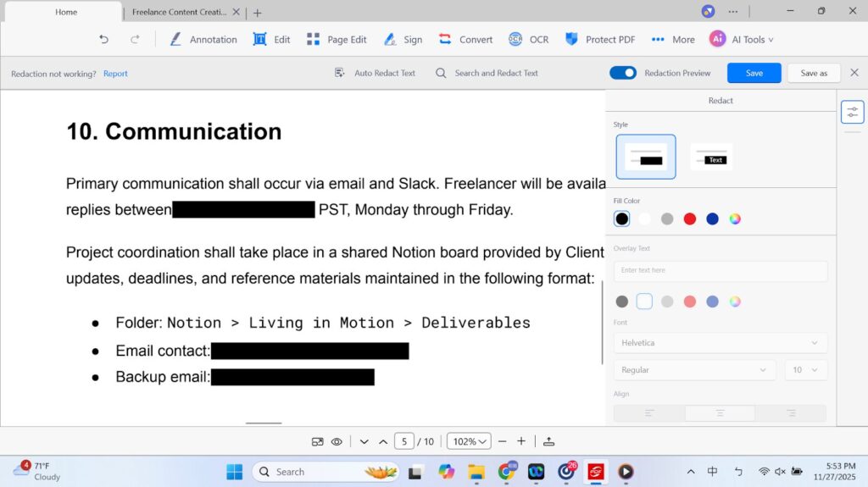This screenshot has height=487, width=868.
Task: Select the solid black block redaction style
Action: coord(646,157)
